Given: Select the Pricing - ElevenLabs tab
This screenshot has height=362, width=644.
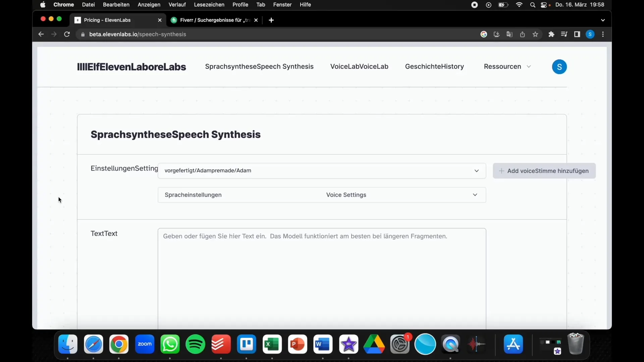Looking at the screenshot, I should tap(117, 20).
